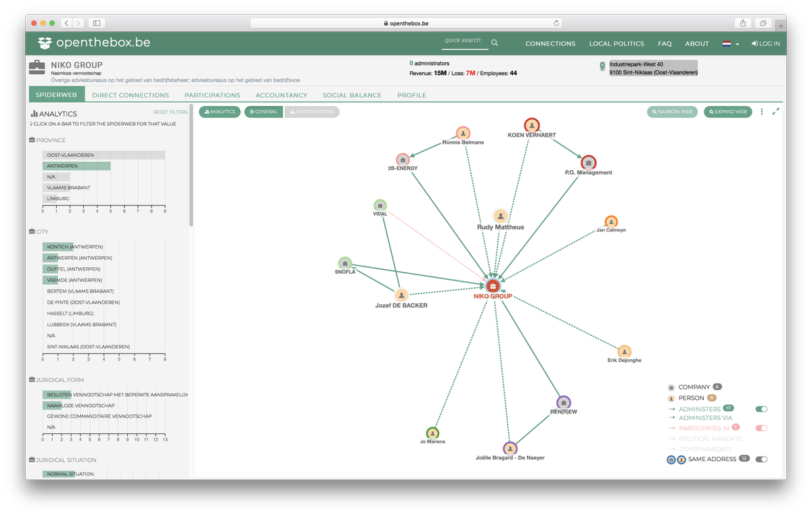Open the language flag dropdown
The image size is (812, 516).
[x=730, y=43]
